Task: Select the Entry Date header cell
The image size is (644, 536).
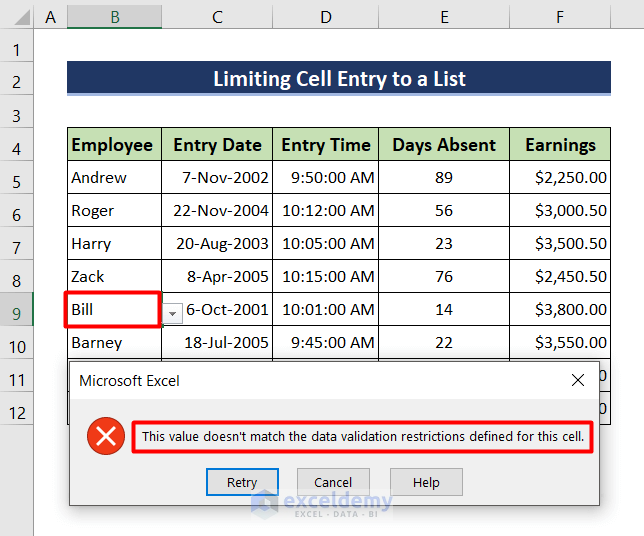Action: tap(217, 145)
